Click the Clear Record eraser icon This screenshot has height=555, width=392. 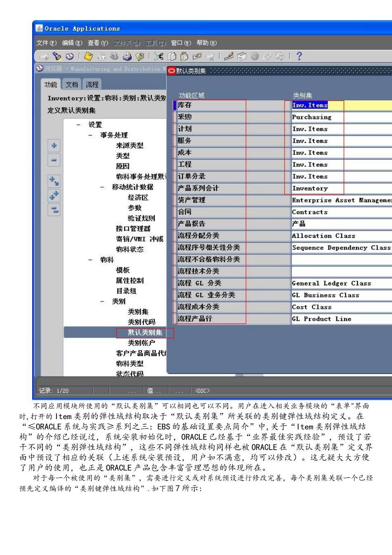(x=197, y=57)
